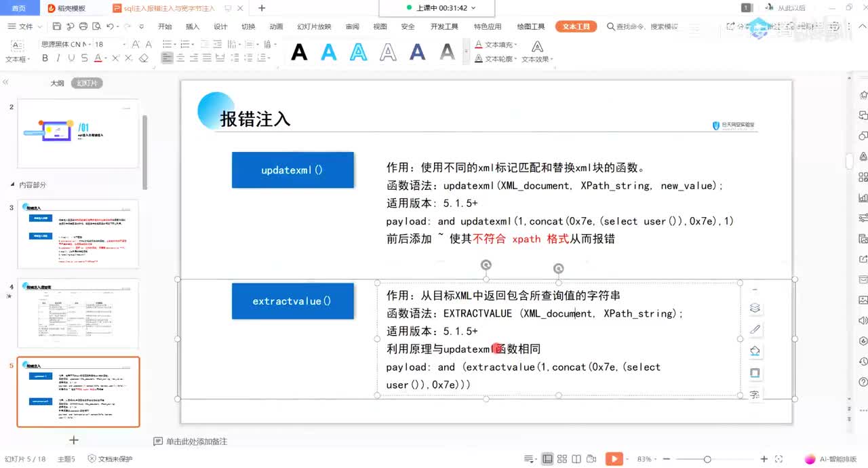Screen dimensions: 868x468
Task: Switch to the 审阅 ribbon tab
Action: tap(352, 26)
